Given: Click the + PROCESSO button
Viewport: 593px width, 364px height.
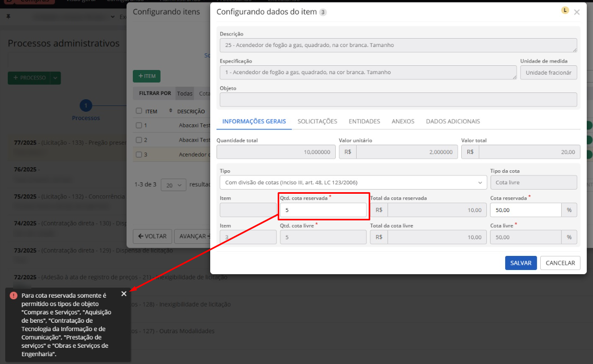Looking at the screenshot, I should point(29,78).
